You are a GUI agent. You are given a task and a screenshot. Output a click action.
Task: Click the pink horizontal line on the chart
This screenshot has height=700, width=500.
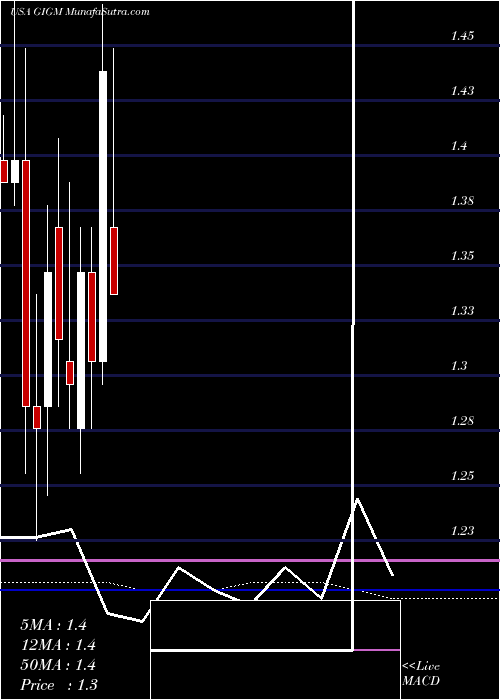click(250, 560)
